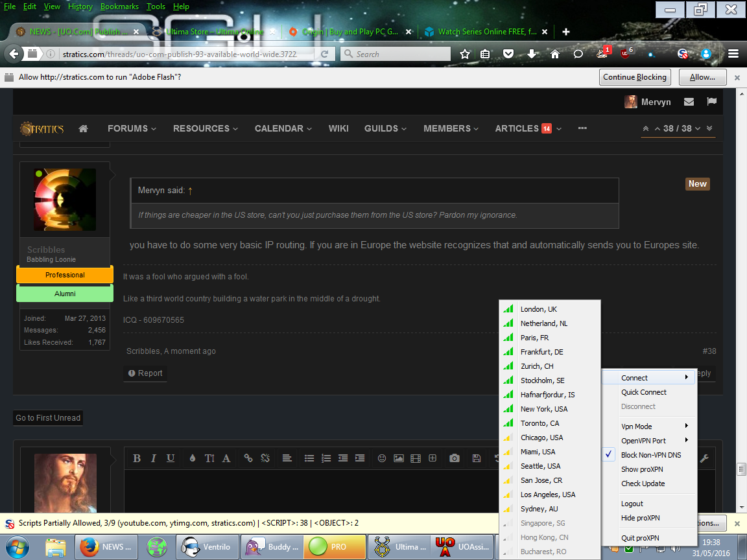Open the Mervyn account link

pyautogui.click(x=647, y=101)
